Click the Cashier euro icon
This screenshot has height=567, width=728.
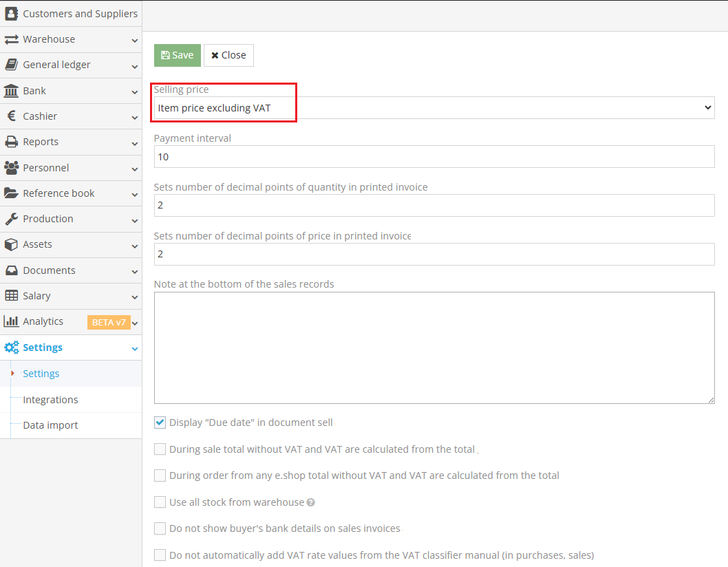coord(10,116)
